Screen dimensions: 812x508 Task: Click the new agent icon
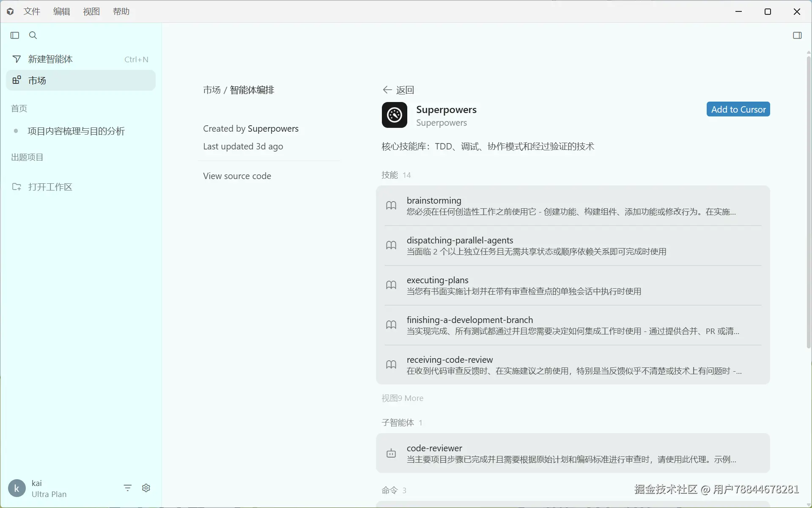16,59
